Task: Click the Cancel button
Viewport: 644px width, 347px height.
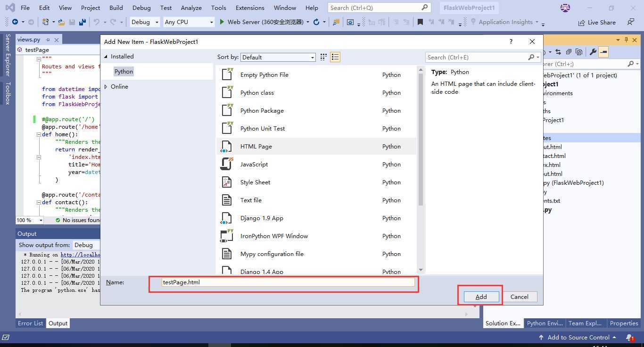Action: pos(519,297)
